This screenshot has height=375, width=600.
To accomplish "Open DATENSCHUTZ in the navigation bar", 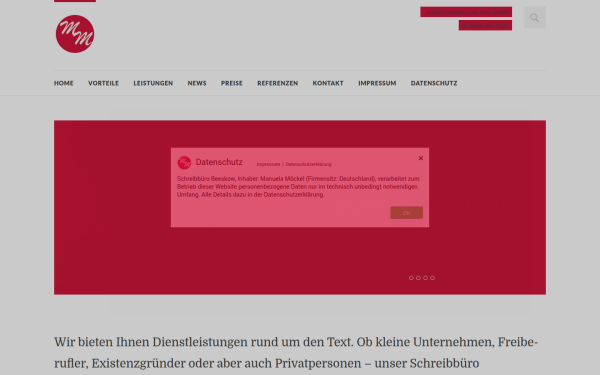I will coord(434,83).
